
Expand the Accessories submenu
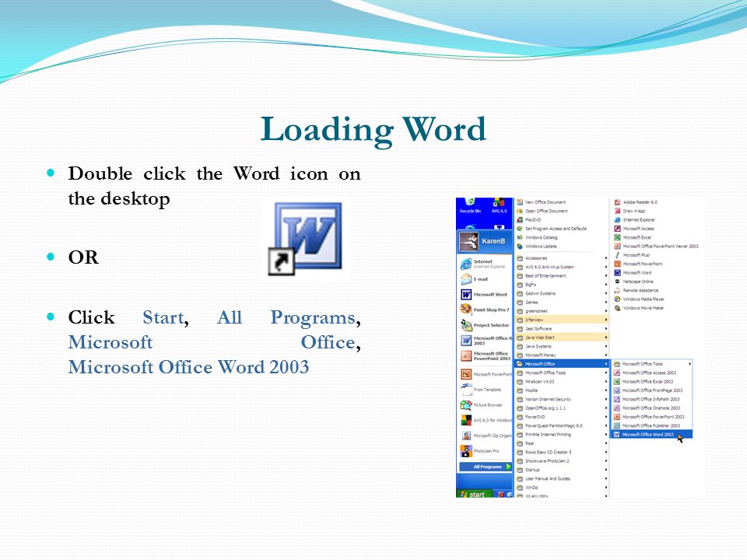(x=562, y=258)
